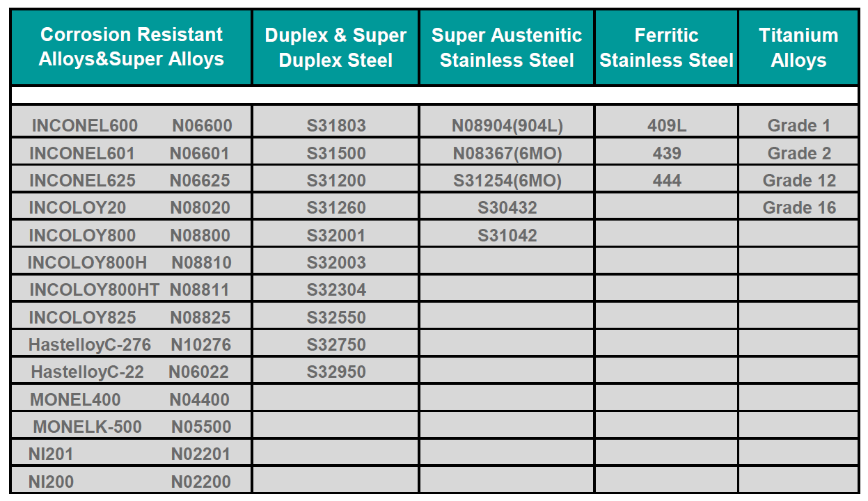Select the Duplex & Super Duplex Steel header
868x501 pixels.
tap(336, 47)
